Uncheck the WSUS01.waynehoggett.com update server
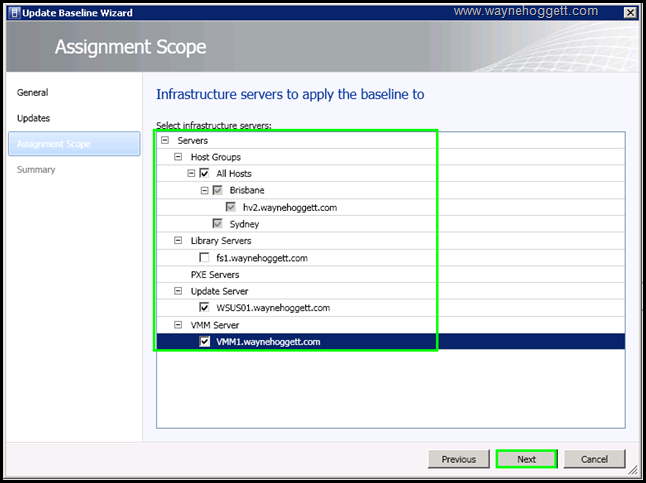 click(x=205, y=308)
